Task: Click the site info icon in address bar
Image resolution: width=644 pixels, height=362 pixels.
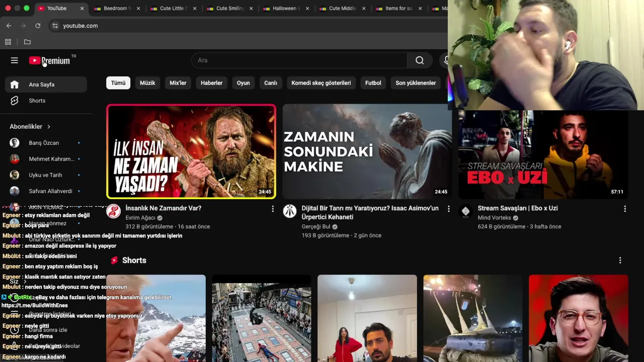Action: [x=55, y=26]
